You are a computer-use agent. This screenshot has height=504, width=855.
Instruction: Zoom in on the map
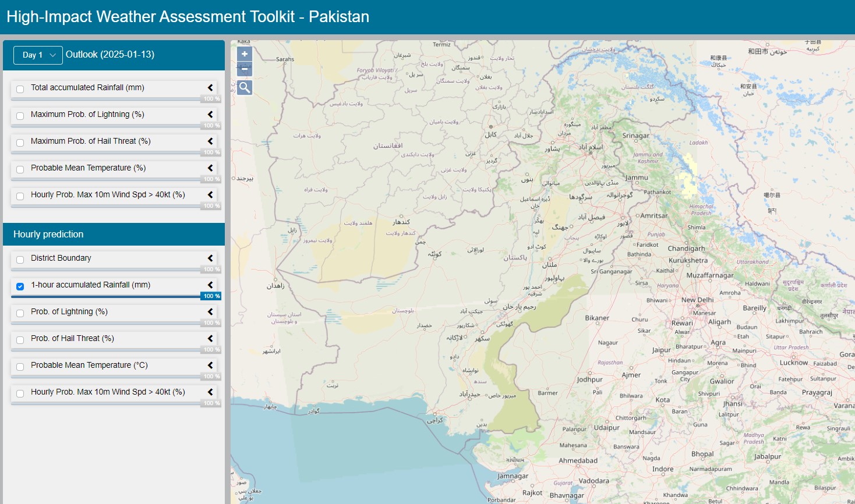pyautogui.click(x=245, y=54)
